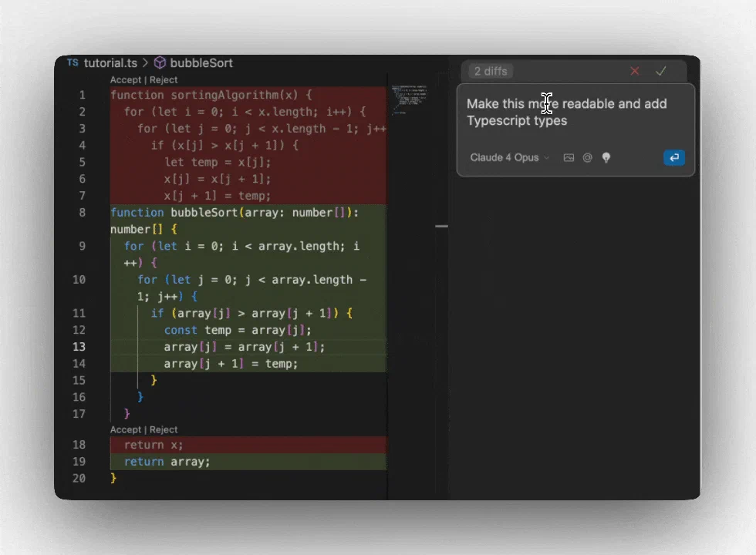The width and height of the screenshot is (756, 555).
Task: Click the marker in the editor scrollbar
Action: click(441, 226)
